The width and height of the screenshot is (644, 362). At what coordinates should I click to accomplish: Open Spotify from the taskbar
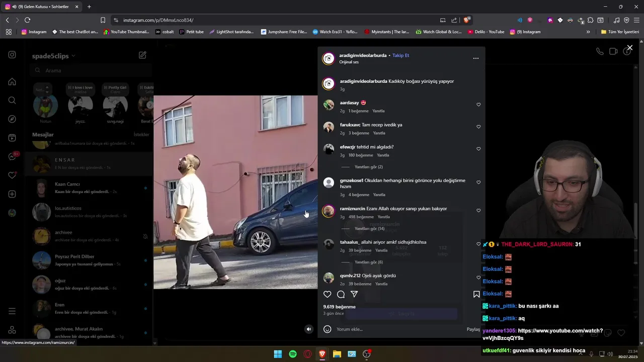click(293, 354)
